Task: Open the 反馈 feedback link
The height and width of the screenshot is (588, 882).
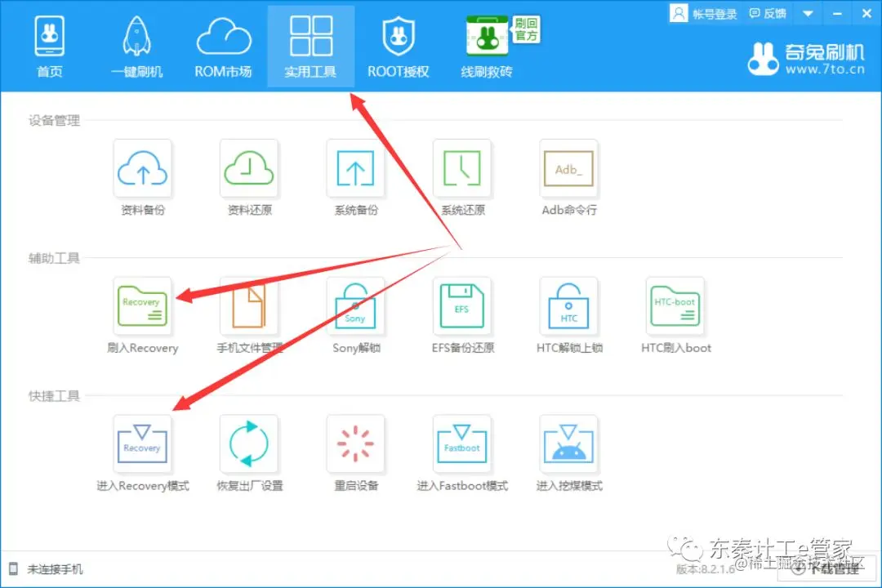Action: pos(768,14)
